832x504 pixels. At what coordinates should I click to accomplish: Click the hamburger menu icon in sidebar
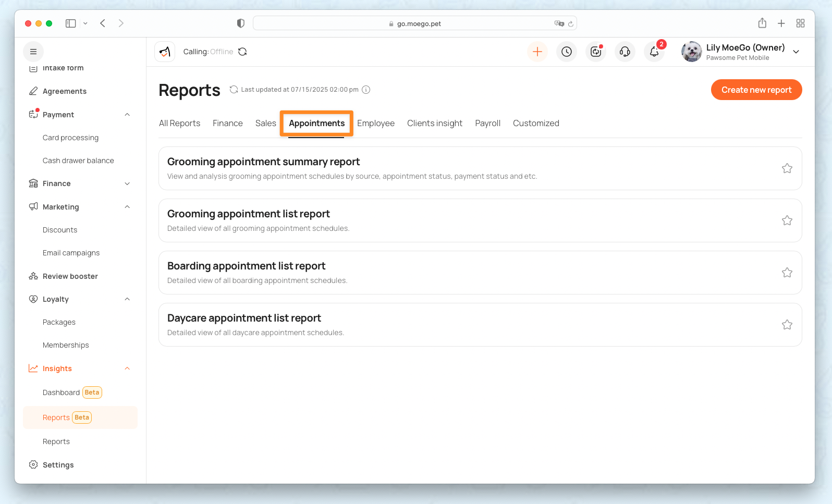[x=33, y=52]
